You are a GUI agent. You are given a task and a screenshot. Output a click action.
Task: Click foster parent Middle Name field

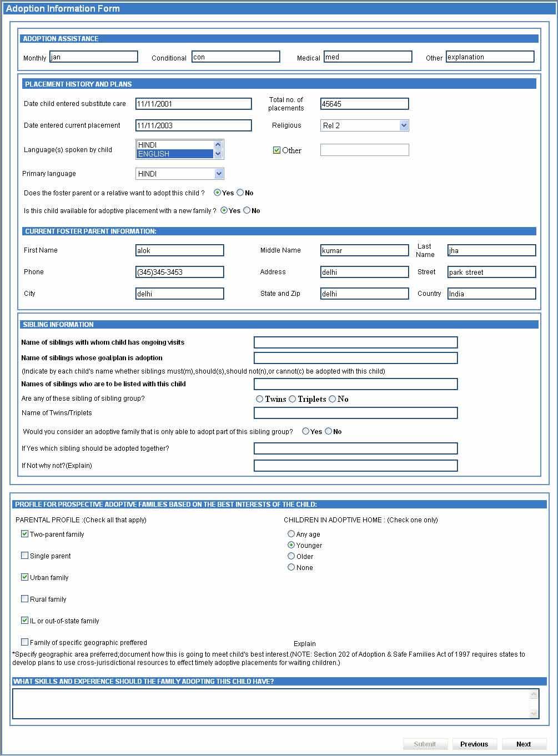(x=364, y=250)
